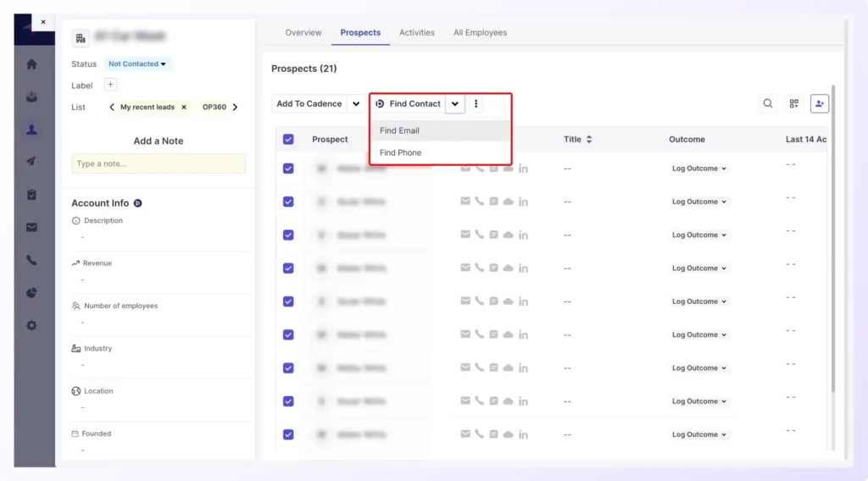
Task: Uncheck the sixth prospect row checkbox
Action: (x=288, y=334)
